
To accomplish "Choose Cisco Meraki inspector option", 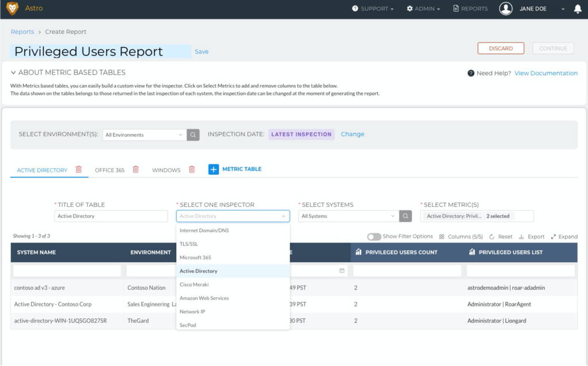I will pos(233,284).
